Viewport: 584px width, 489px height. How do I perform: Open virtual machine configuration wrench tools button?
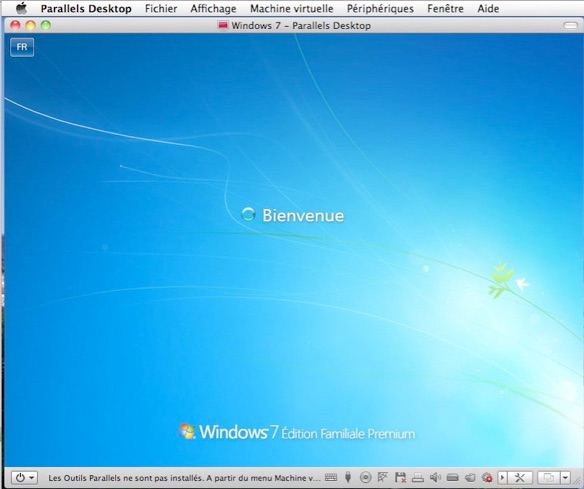[519, 477]
